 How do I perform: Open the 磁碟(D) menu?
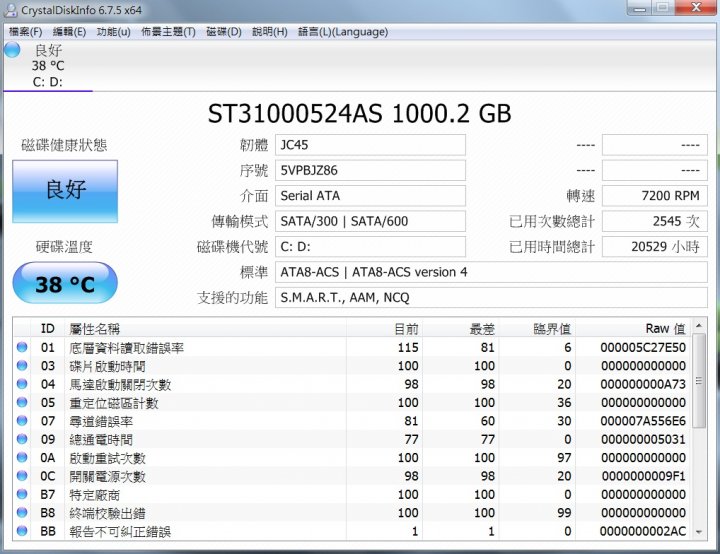click(x=224, y=32)
